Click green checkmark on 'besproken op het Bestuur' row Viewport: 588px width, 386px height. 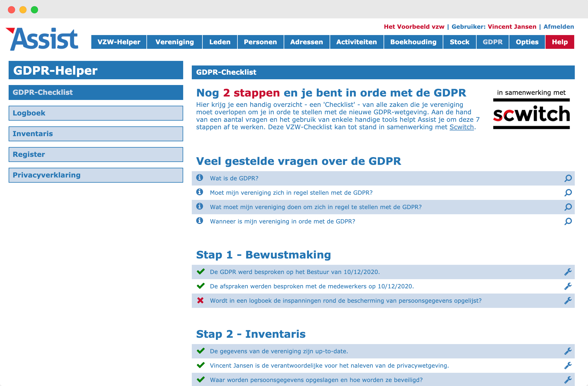[x=201, y=271]
